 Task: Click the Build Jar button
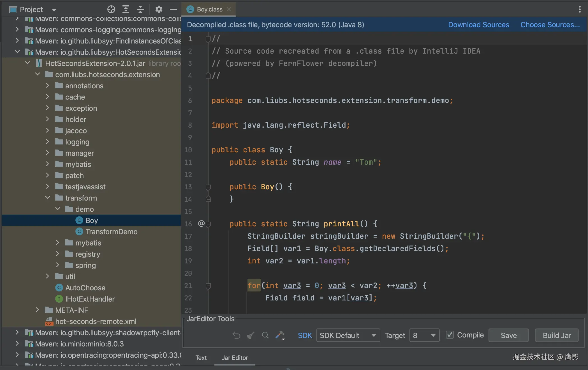(556, 335)
